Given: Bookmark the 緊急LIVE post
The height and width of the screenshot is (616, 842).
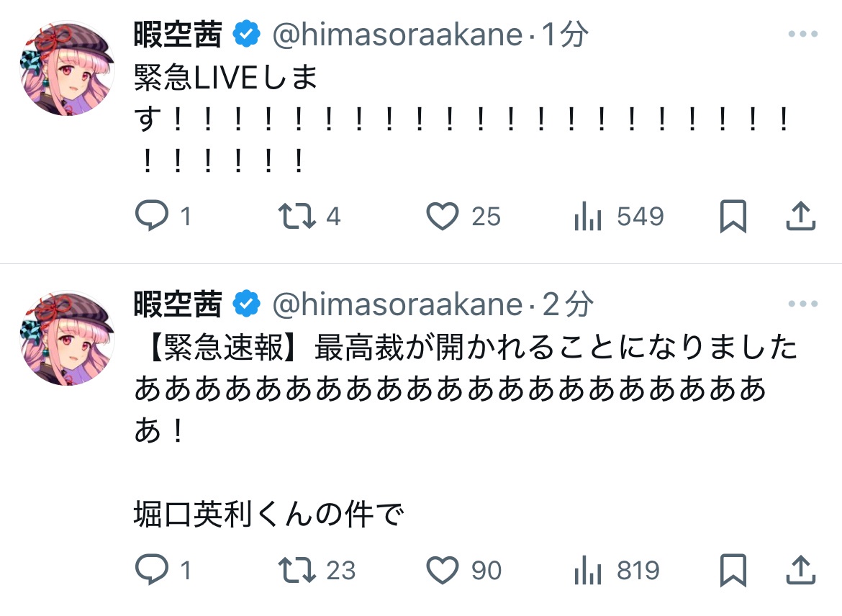Looking at the screenshot, I should (x=733, y=217).
